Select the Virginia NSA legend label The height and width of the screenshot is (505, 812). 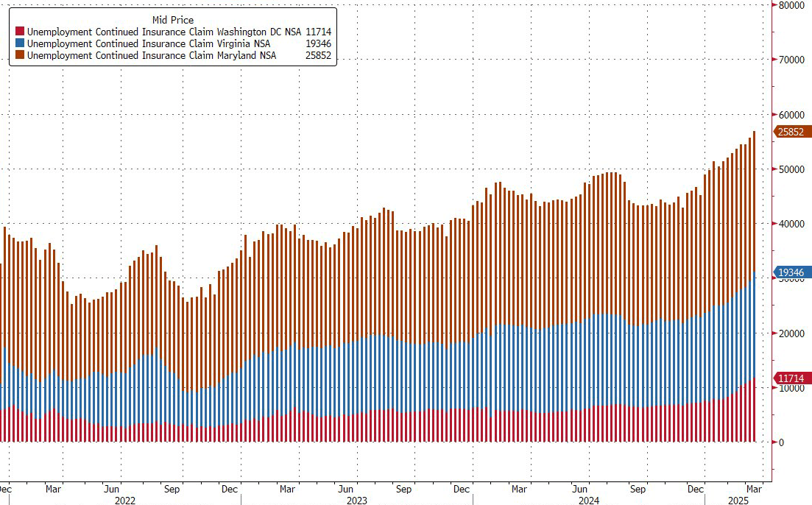(x=148, y=44)
